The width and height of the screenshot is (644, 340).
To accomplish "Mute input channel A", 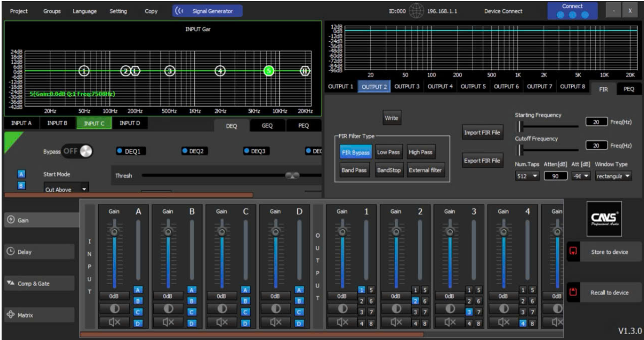I will [114, 322].
